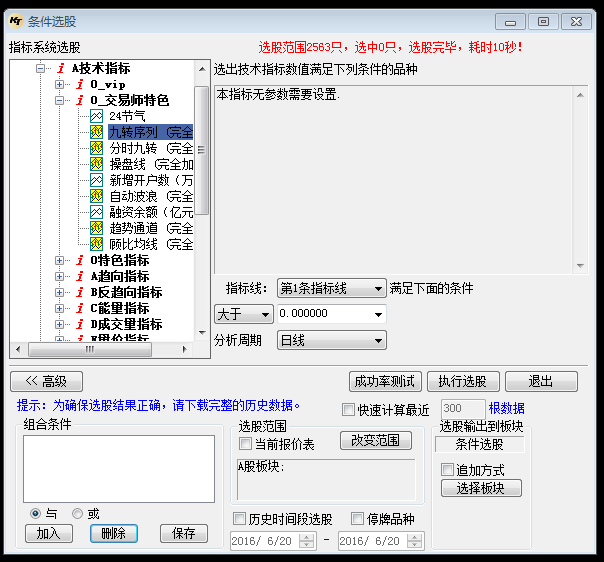Click the 操盘线 indicator icon

tap(97, 165)
